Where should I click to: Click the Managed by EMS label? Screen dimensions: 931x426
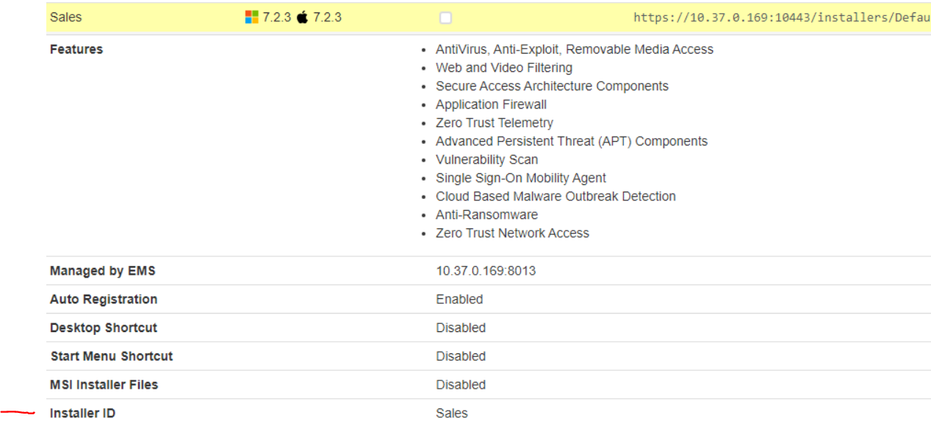(102, 271)
